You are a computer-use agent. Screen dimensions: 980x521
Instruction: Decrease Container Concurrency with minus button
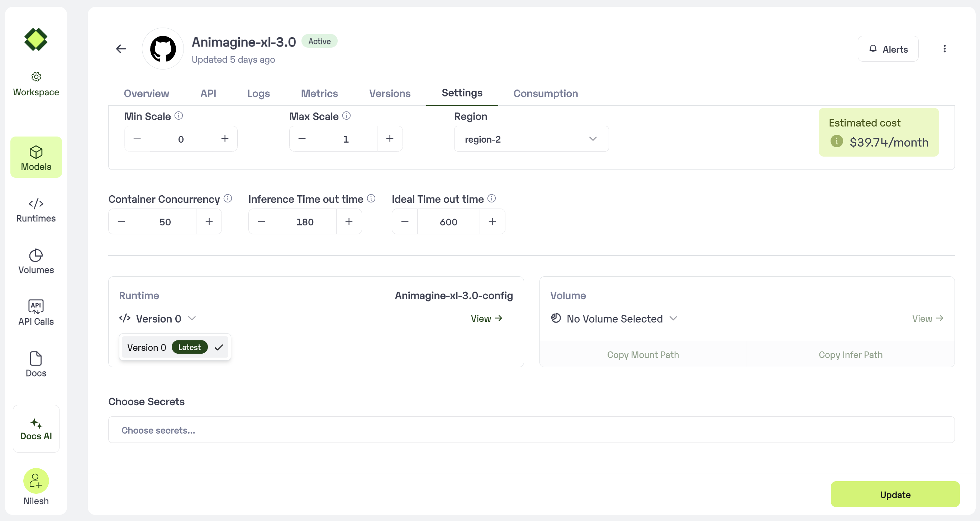[x=122, y=222]
